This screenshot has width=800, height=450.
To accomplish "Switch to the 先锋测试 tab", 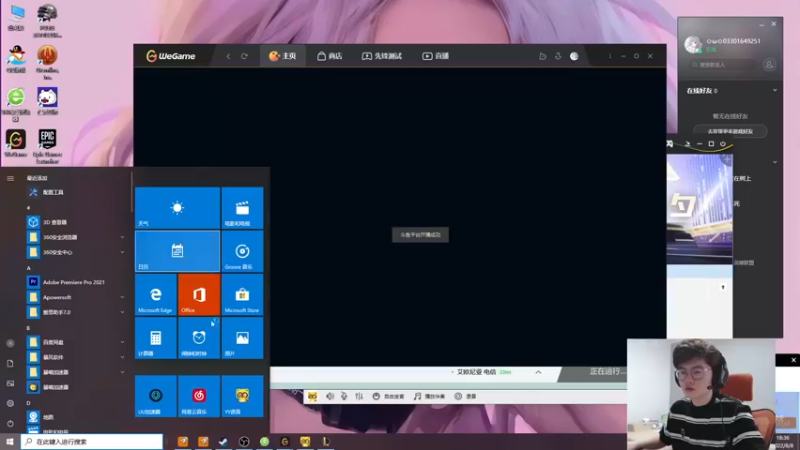I will click(382, 56).
